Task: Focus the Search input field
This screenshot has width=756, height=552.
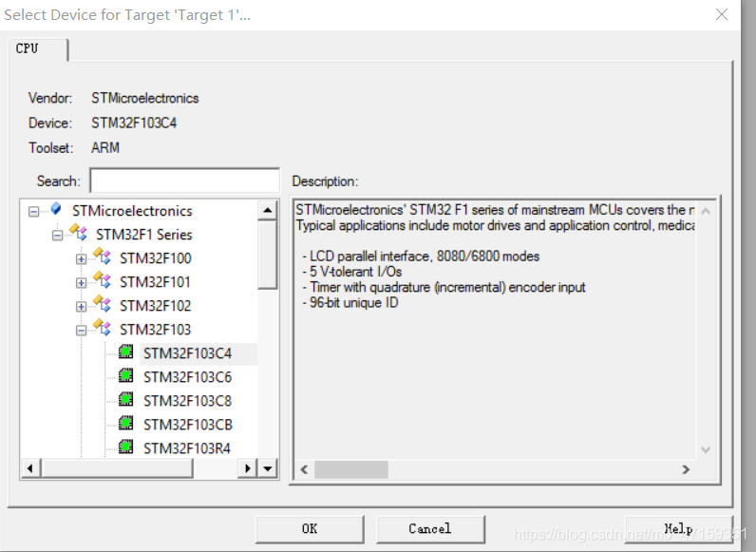Action: pos(184,181)
